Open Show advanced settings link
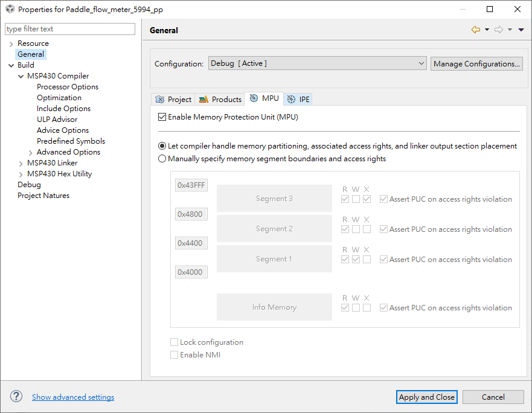The image size is (532, 413). [73, 397]
